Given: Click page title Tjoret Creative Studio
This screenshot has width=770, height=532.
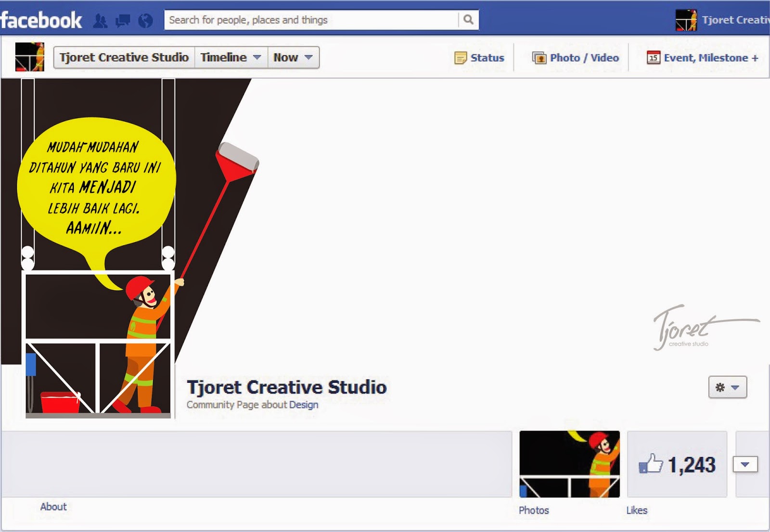Looking at the screenshot, I should [x=287, y=387].
